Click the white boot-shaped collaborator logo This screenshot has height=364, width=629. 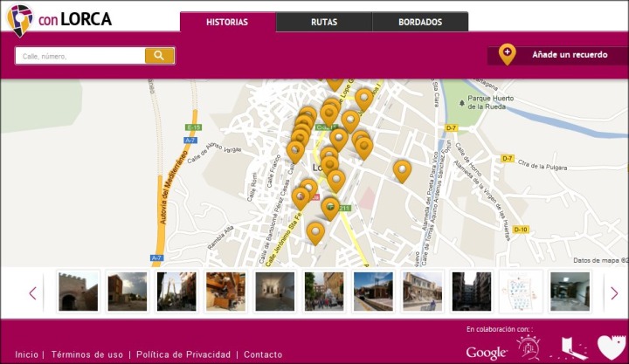click(x=570, y=348)
